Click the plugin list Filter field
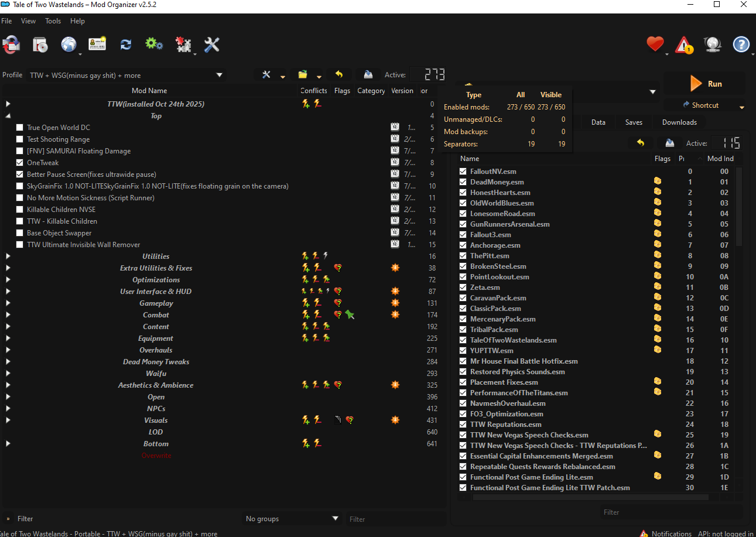 tap(671, 512)
